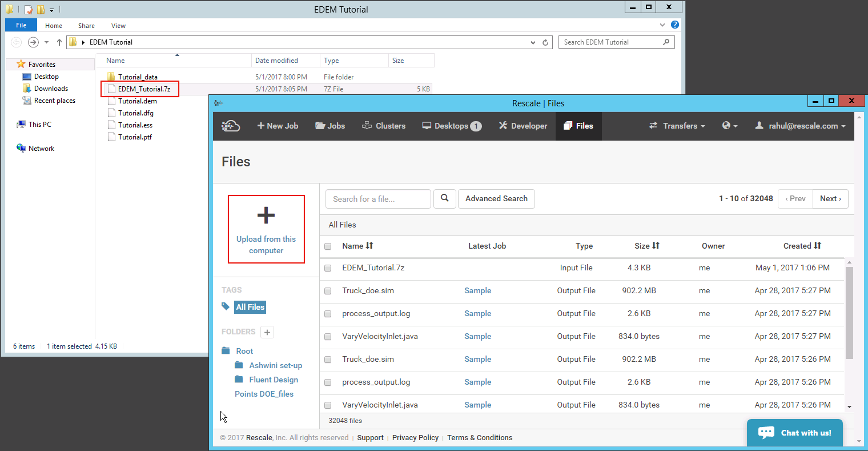Click the Recent places icon in Explorer
This screenshot has width=868, height=451.
click(x=27, y=101)
